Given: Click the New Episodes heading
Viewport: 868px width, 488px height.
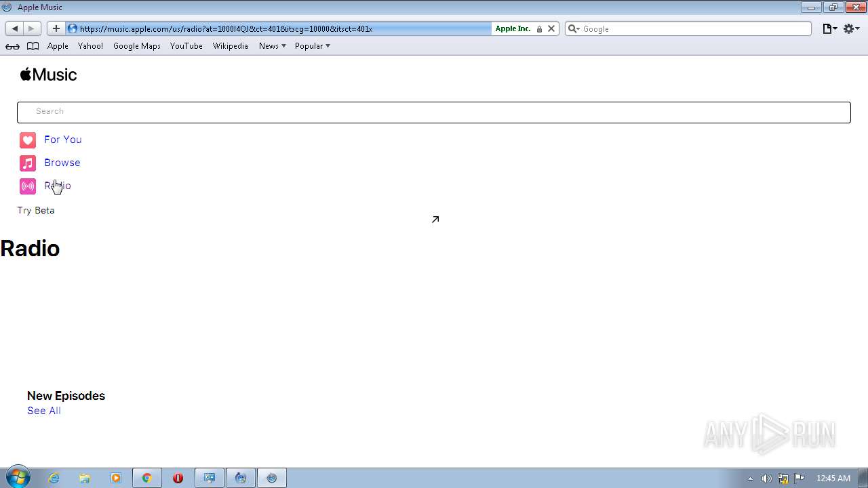Looking at the screenshot, I should 66,396.
